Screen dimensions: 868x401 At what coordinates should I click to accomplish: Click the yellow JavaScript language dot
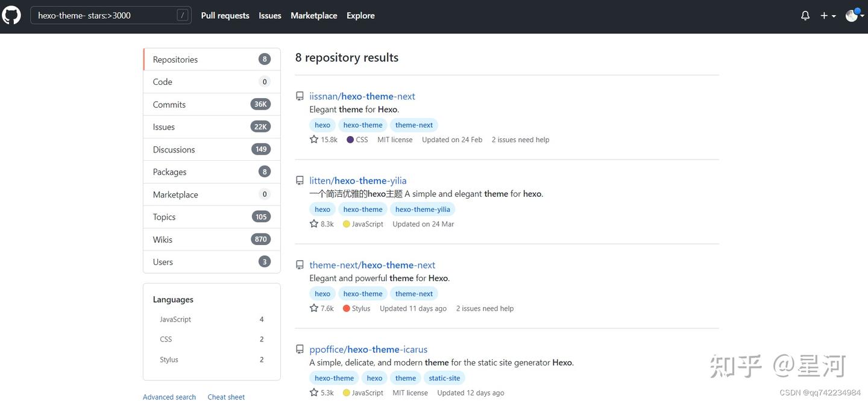point(346,223)
